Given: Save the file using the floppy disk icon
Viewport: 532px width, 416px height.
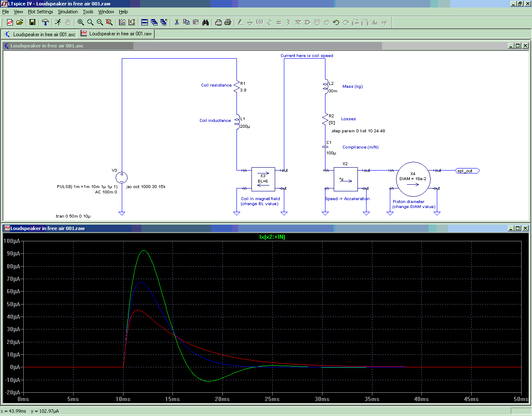Looking at the screenshot, I should click(x=32, y=22).
